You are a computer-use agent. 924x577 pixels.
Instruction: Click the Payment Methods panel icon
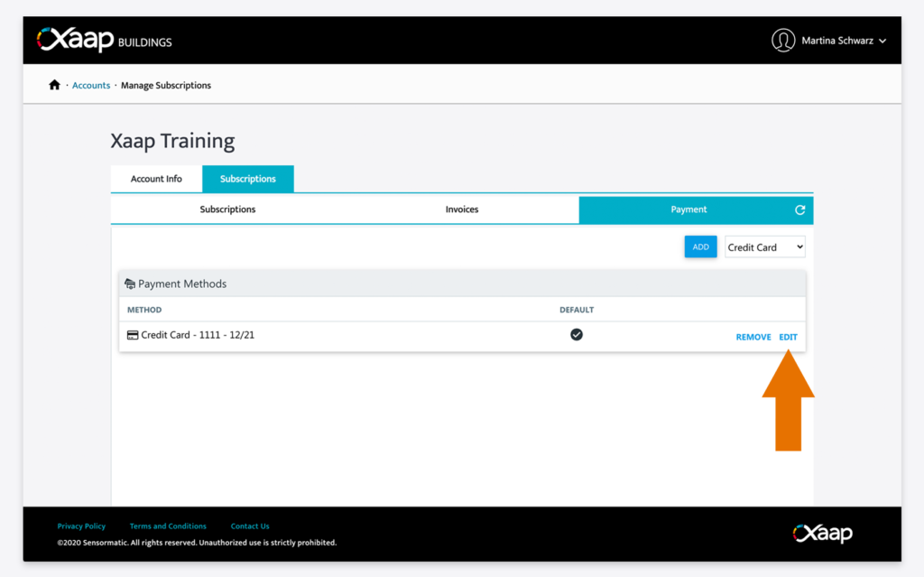click(130, 284)
